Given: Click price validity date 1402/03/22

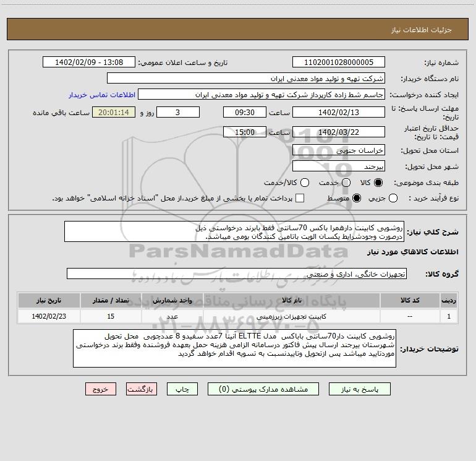Looking at the screenshot, I should pos(339,132).
